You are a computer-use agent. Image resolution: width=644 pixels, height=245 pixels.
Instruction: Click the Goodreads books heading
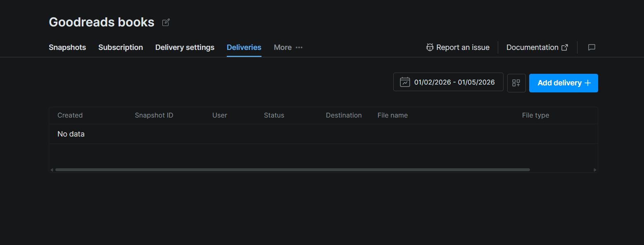pyautogui.click(x=102, y=22)
